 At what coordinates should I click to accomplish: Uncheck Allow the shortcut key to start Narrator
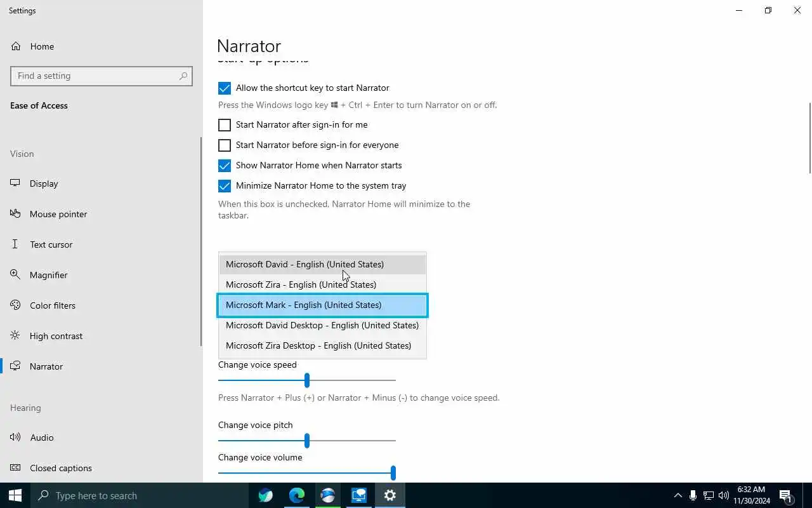[x=225, y=88]
